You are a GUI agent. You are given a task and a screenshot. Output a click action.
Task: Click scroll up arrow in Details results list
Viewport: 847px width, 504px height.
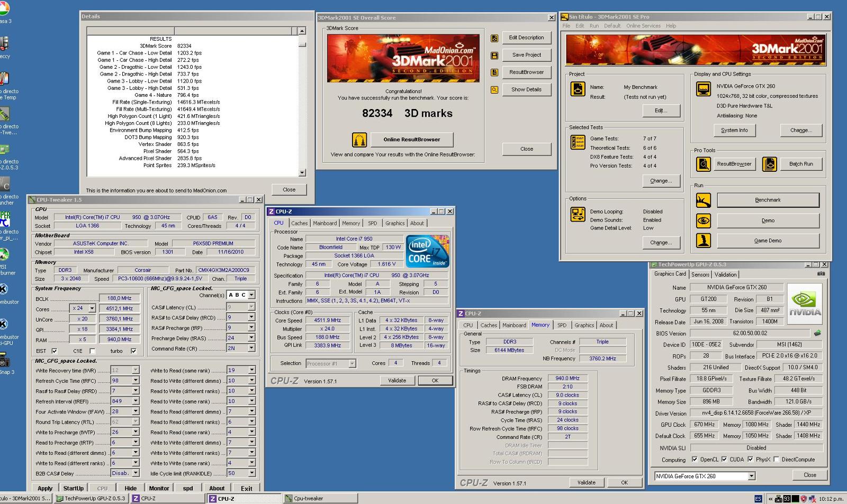click(302, 31)
